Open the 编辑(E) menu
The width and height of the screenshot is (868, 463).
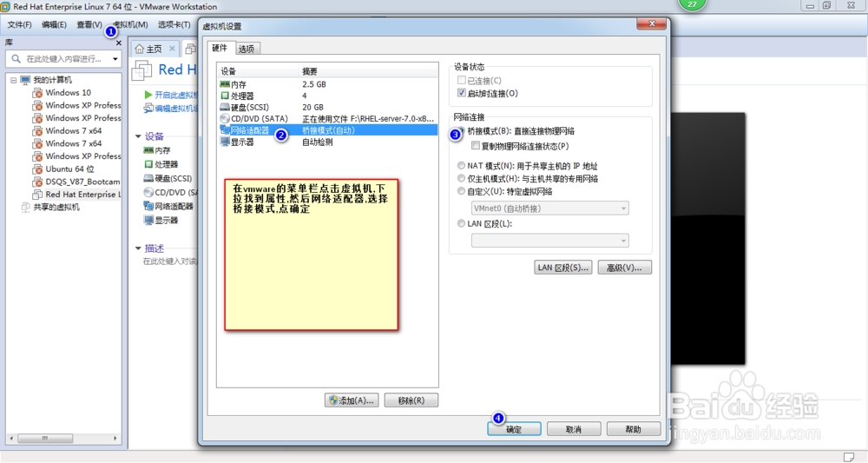coord(54,24)
